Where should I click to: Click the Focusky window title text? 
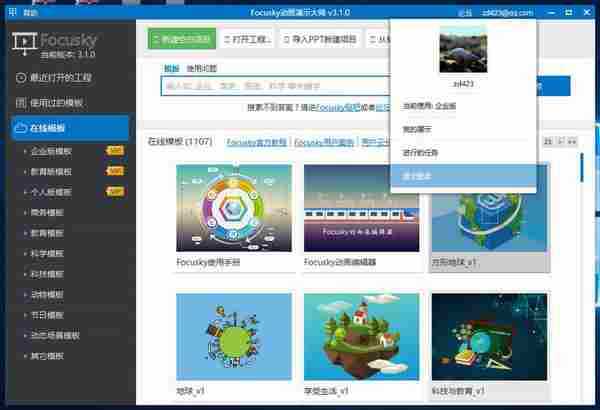[300, 13]
